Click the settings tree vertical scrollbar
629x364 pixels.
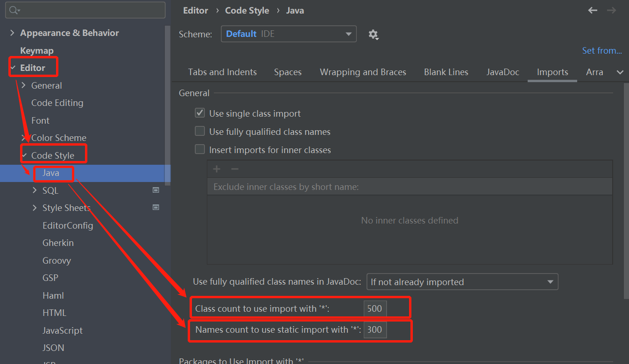168,105
